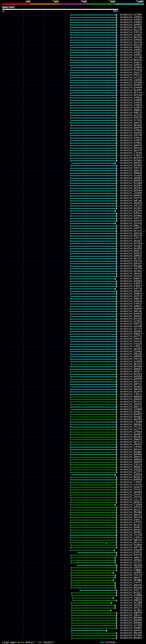The height and width of the screenshot is (644, 146).
Task: Select the label UniRef100_P07218
Action: (131, 77)
